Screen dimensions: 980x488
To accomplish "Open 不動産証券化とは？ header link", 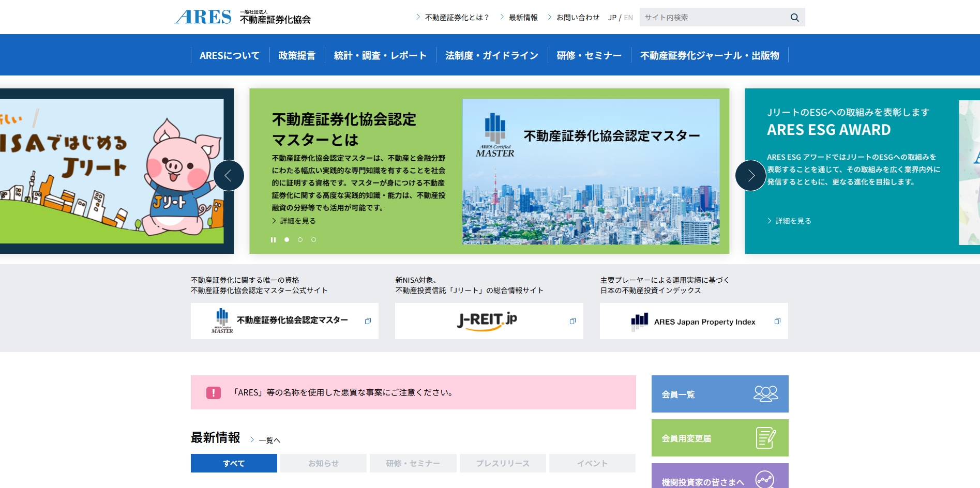I will pyautogui.click(x=457, y=18).
